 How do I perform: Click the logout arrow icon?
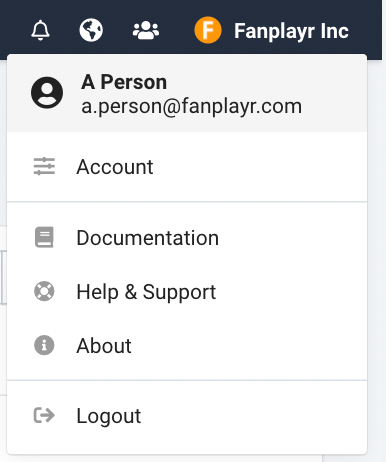(x=44, y=415)
